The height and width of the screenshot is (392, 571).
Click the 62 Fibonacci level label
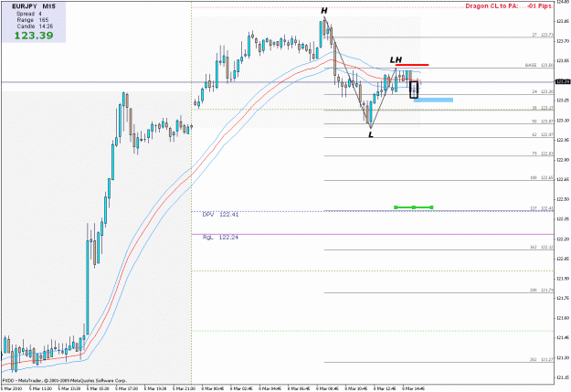543,135
